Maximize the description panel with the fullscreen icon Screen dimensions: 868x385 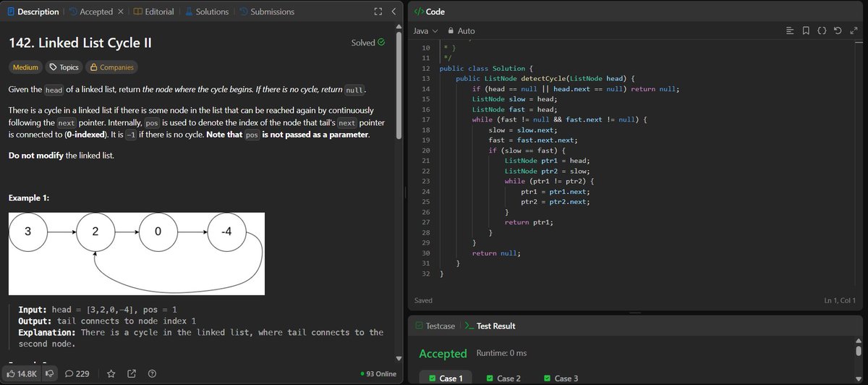(x=378, y=12)
